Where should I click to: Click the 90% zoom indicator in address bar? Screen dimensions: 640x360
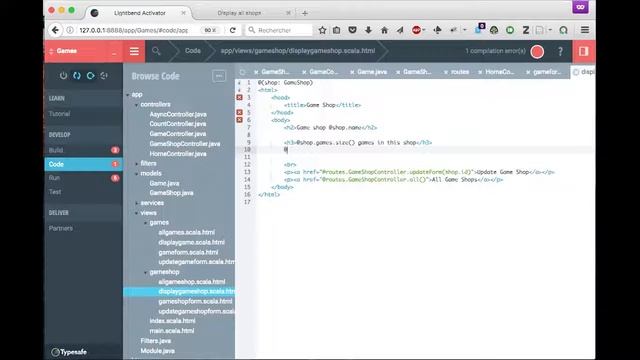[x=210, y=30]
